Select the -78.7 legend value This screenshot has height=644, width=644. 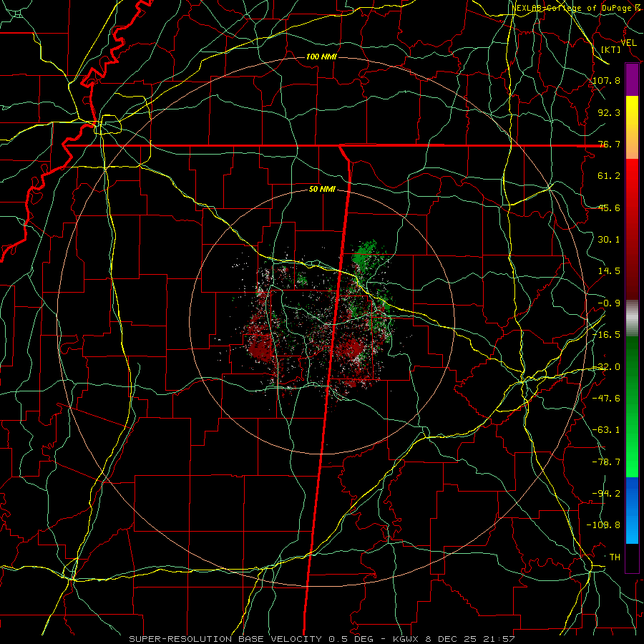607,462
